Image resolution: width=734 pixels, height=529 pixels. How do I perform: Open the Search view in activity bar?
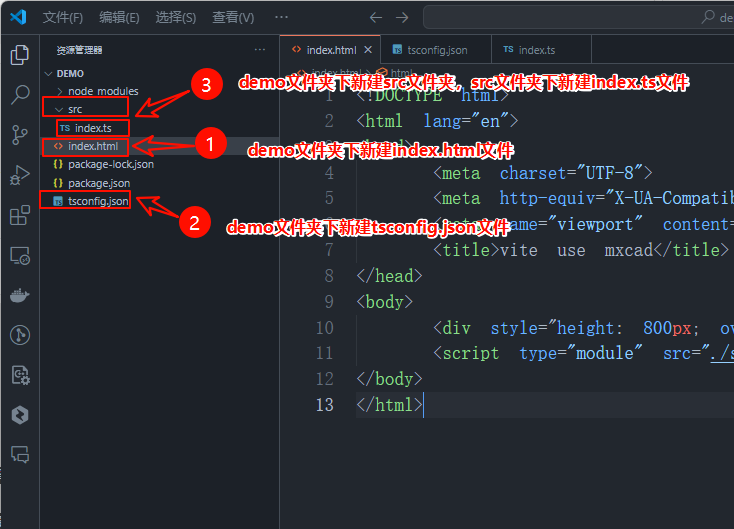[x=19, y=95]
